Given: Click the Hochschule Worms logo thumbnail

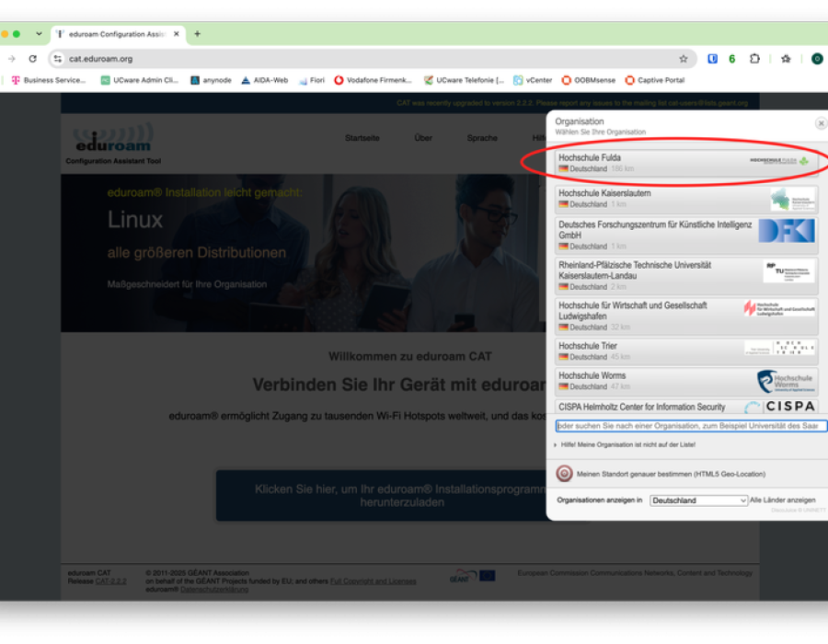Looking at the screenshot, I should [786, 381].
